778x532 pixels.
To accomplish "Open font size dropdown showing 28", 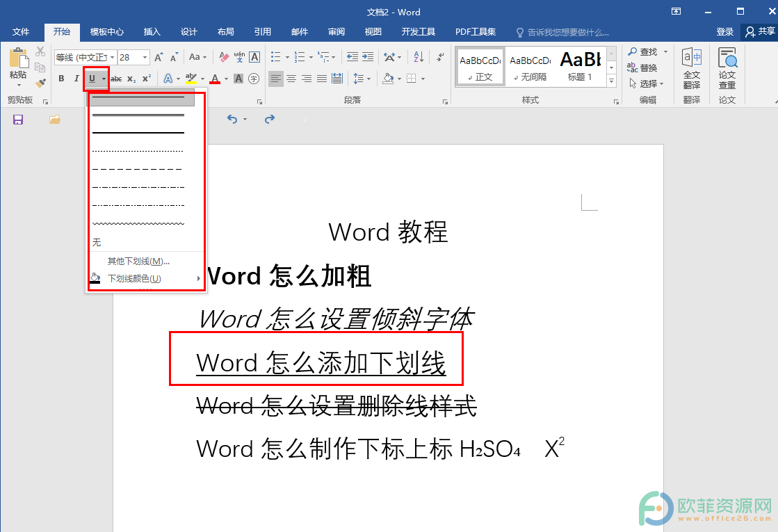I will coord(145,58).
